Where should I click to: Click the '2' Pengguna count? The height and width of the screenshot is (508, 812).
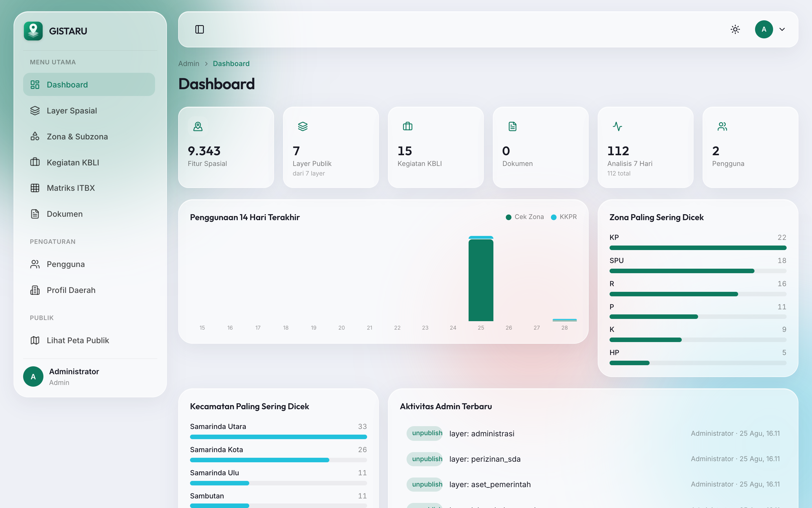pos(716,151)
